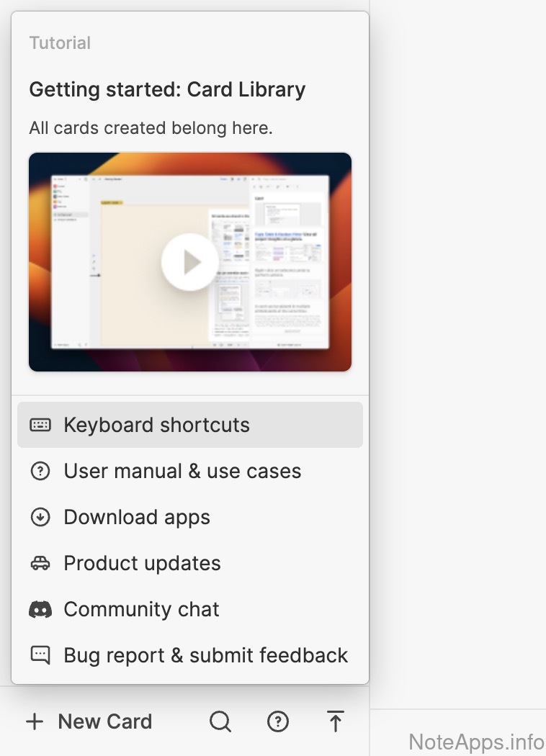
Task: Click the question mark icon next to User manual
Action: [40, 471]
